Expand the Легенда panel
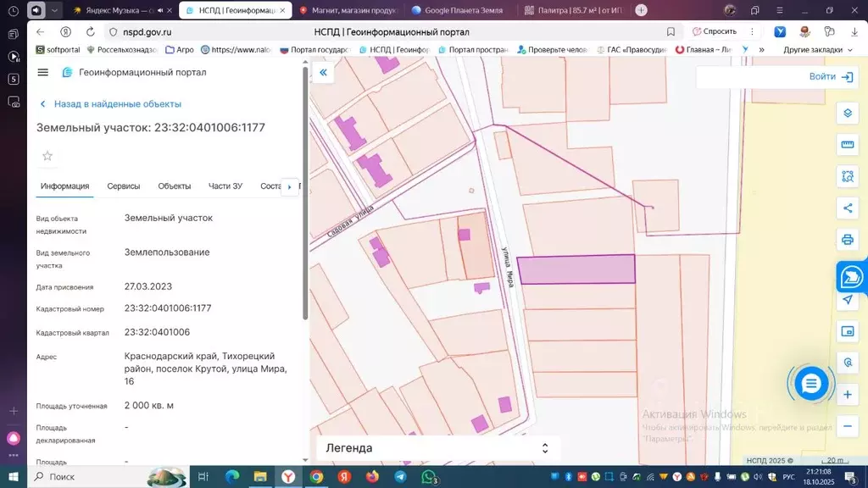The width and height of the screenshot is (868, 488). (x=545, y=448)
